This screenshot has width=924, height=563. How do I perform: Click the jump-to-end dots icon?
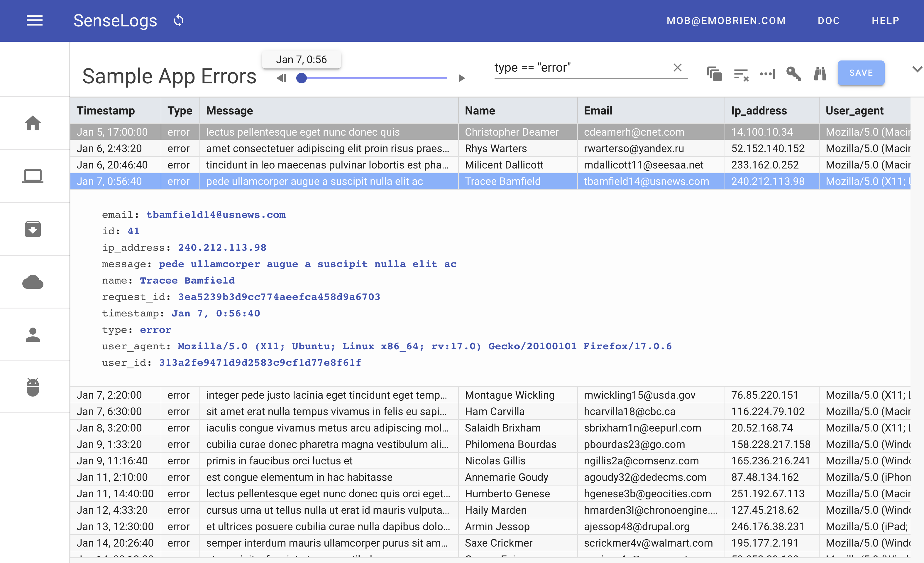point(767,74)
